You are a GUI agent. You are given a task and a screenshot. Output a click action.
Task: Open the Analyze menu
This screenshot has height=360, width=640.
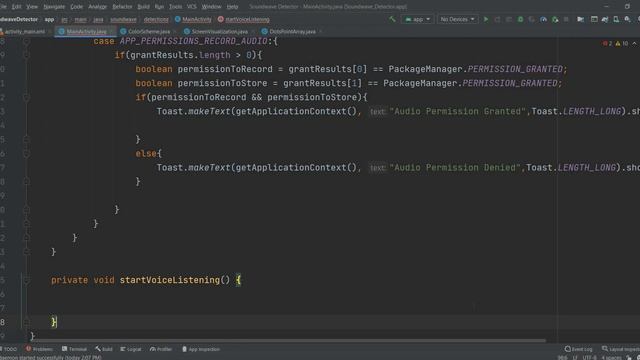[x=97, y=7]
